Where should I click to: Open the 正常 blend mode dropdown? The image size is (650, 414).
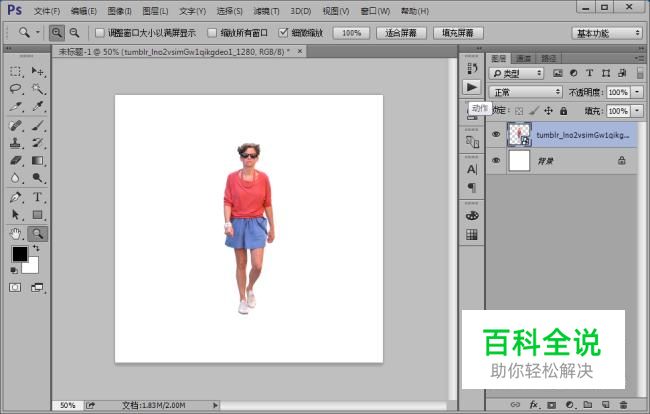tap(526, 92)
